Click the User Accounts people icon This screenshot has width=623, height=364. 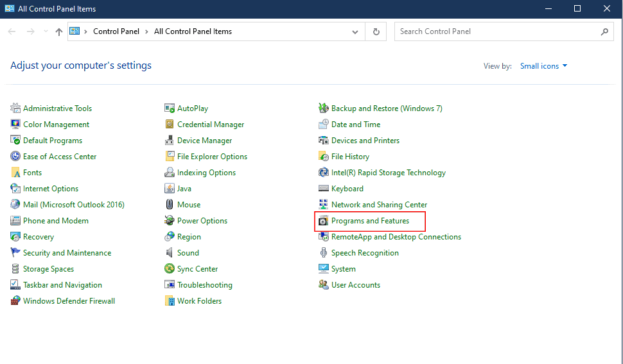[324, 284]
